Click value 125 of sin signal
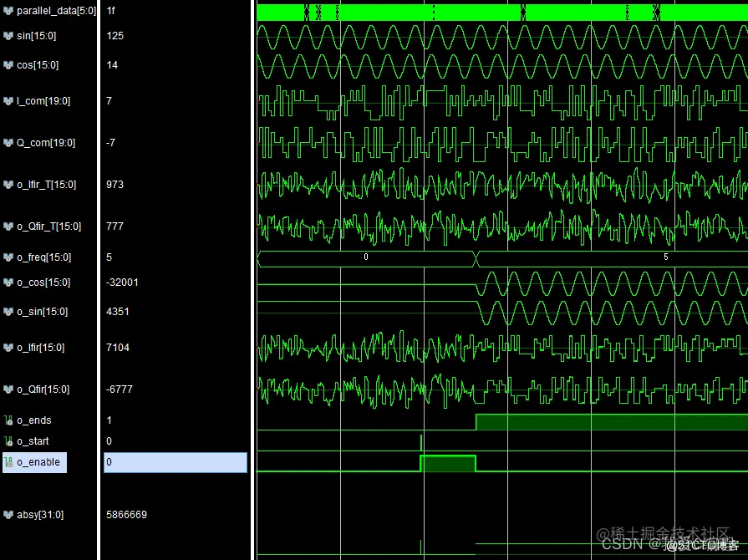The width and height of the screenshot is (748, 560). click(115, 36)
